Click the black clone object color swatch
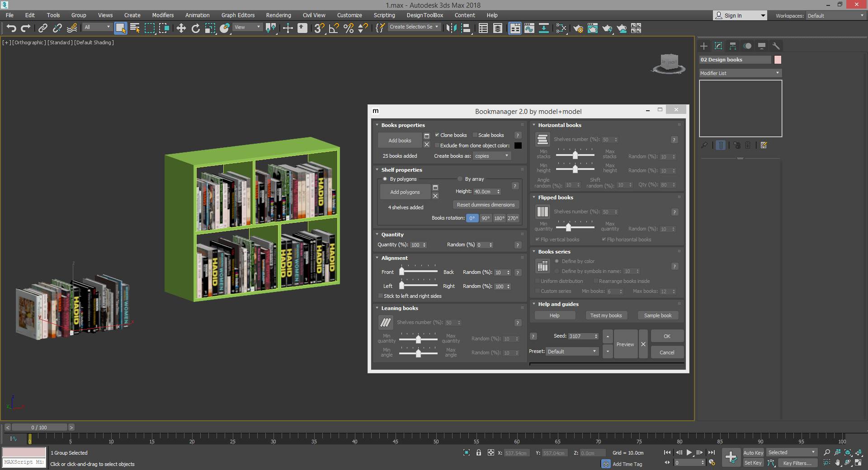868x470 pixels. [518, 146]
